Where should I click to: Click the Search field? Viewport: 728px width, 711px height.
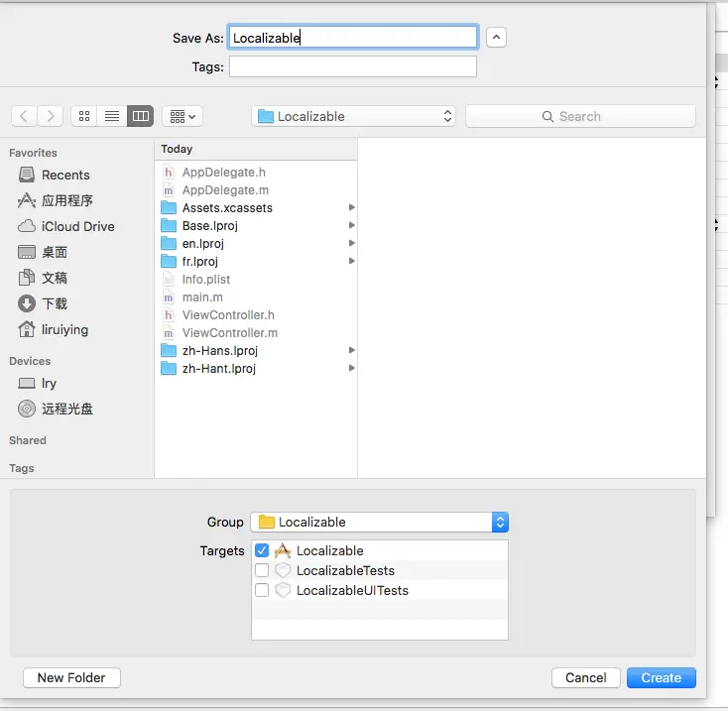[x=580, y=116]
